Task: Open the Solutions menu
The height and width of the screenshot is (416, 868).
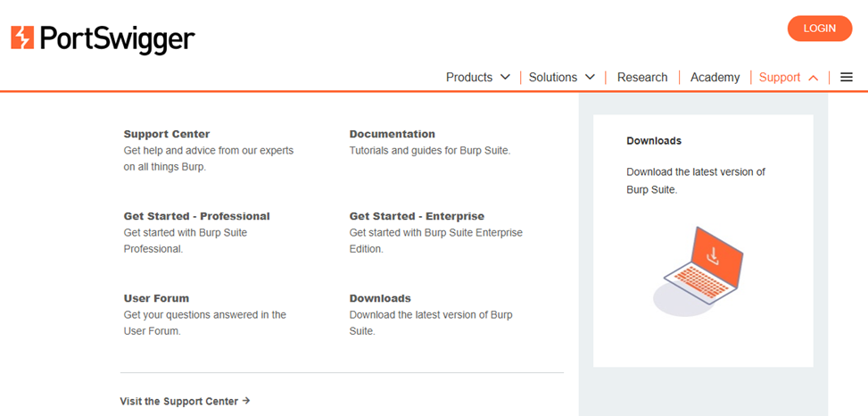Action: point(553,78)
